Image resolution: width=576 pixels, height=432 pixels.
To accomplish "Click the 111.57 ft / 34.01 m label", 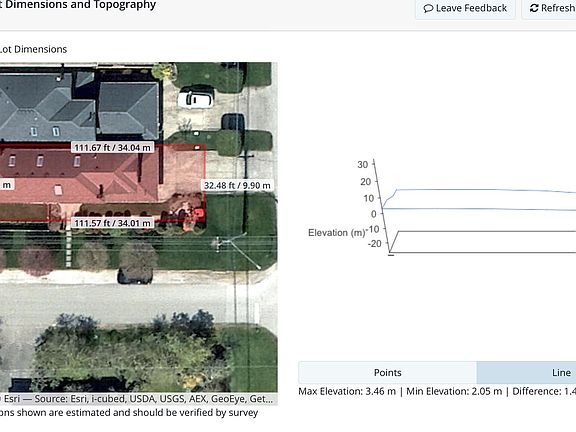I will (112, 223).
